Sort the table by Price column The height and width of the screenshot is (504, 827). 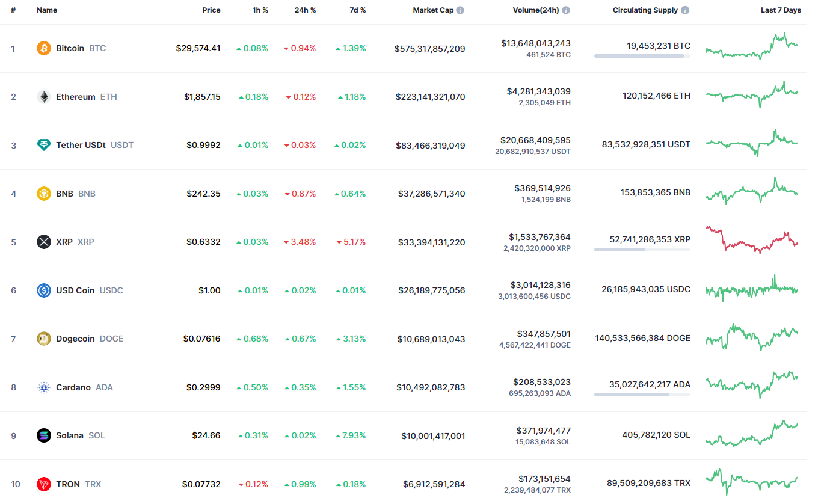[211, 10]
